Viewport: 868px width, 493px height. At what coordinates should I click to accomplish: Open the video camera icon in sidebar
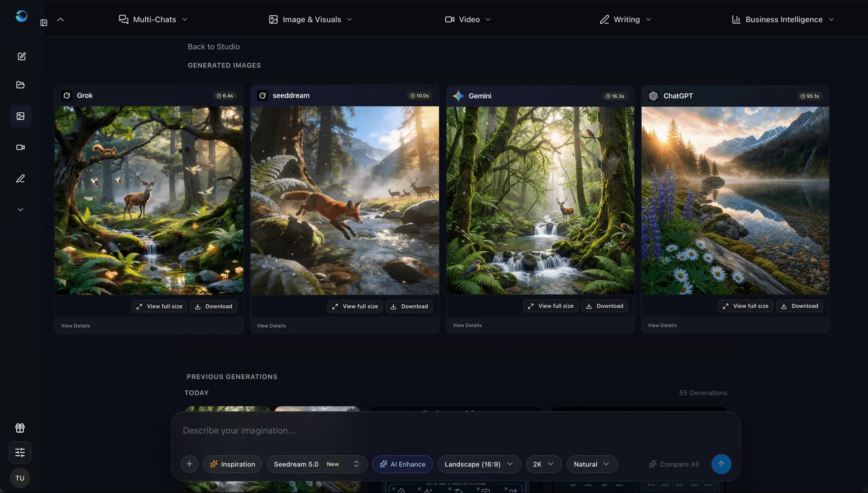[20, 147]
